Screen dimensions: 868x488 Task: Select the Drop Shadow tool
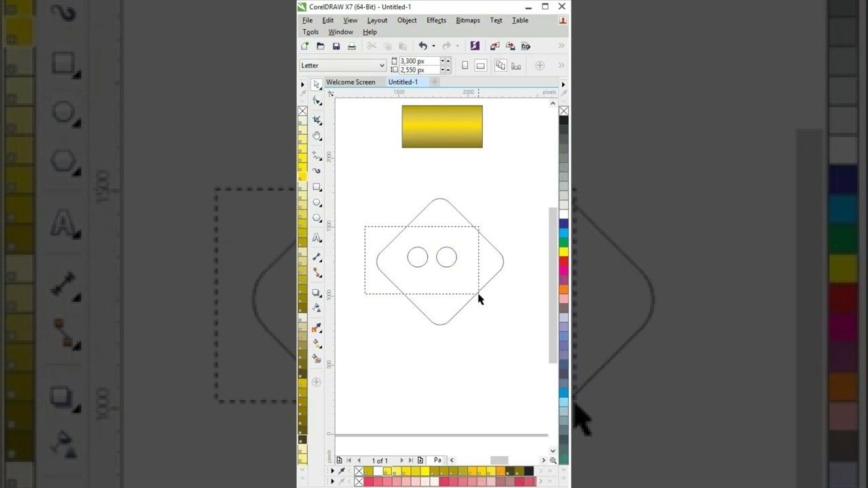[317, 293]
